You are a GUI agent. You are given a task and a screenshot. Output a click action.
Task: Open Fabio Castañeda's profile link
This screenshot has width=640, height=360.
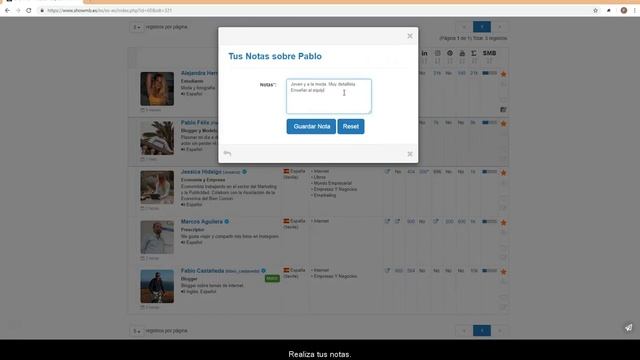[x=202, y=271]
